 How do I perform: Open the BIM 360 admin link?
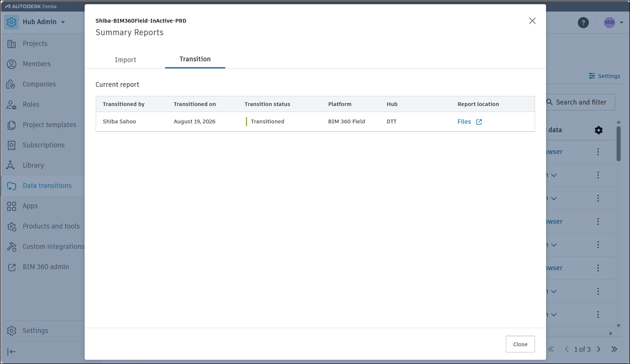(46, 267)
